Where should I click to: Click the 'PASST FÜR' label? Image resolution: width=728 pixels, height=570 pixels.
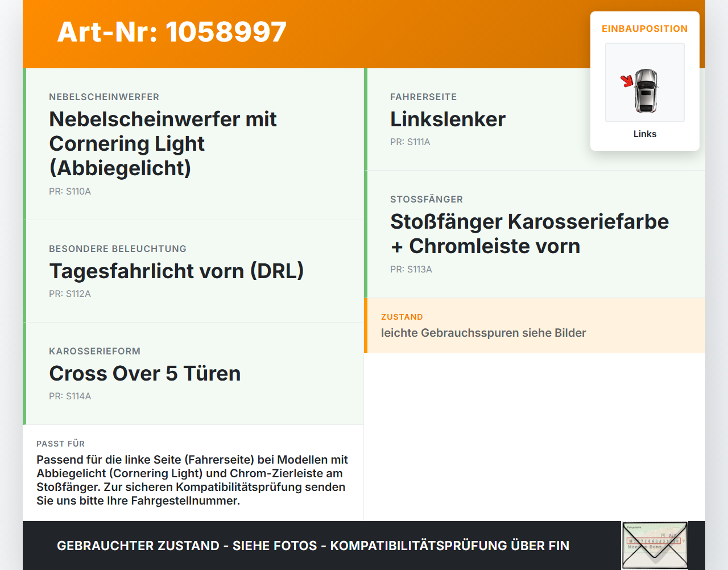point(61,444)
